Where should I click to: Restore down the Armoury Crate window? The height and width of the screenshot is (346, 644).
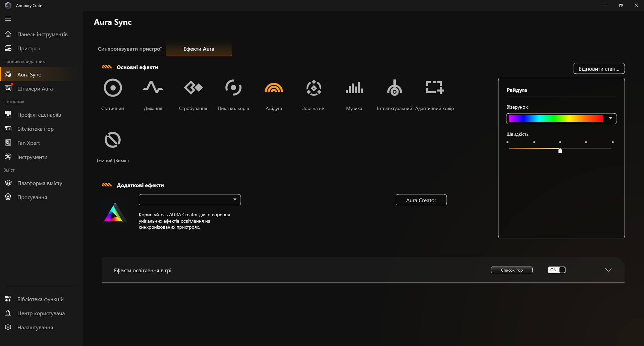click(x=621, y=5)
